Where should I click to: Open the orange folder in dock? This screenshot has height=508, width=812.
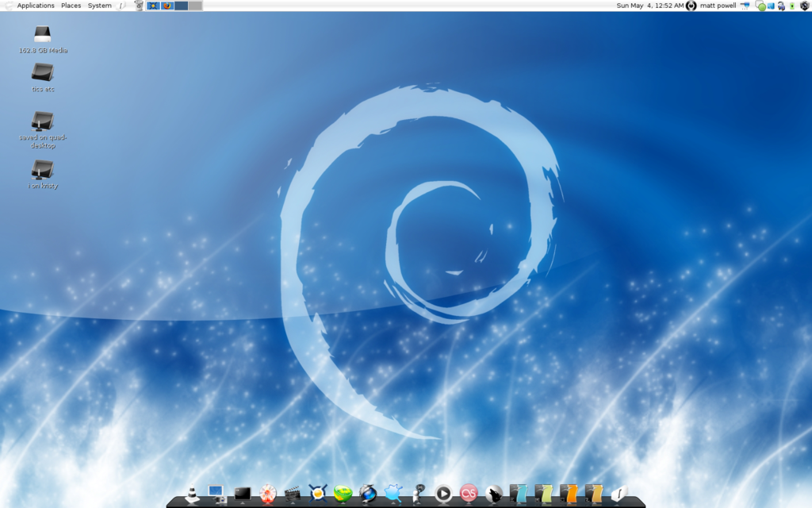click(x=569, y=493)
